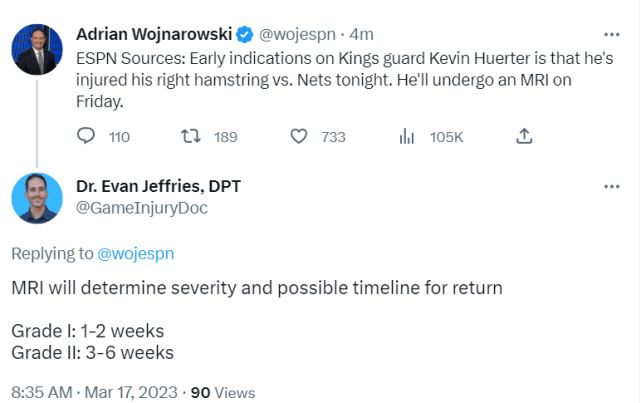
Task: Open more options on Wojnarowski's tweet
Action: pos(611,35)
